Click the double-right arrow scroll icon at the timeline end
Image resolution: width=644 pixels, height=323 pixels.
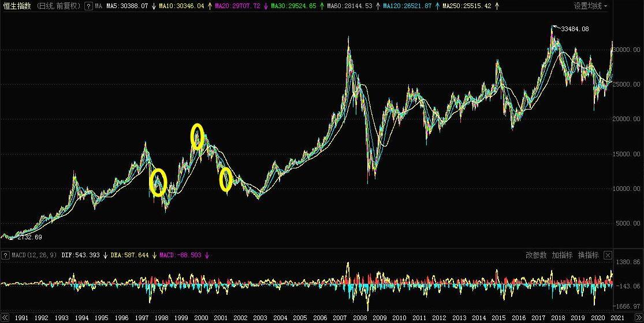tap(639, 318)
